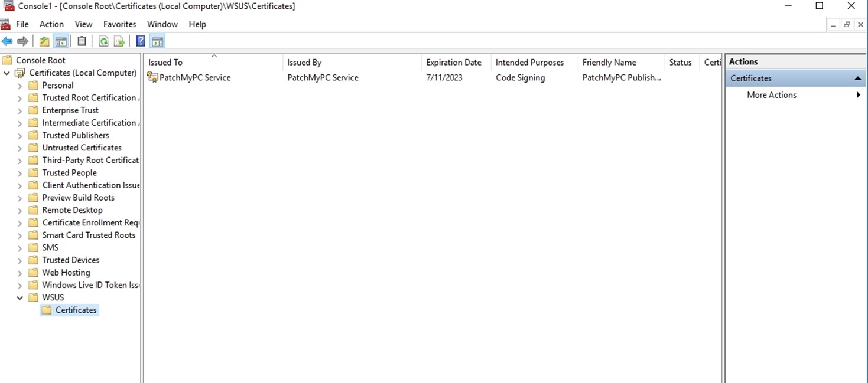Viewport: 868px width, 383px height.
Task: Go up one level using folder icon
Action: (x=44, y=41)
